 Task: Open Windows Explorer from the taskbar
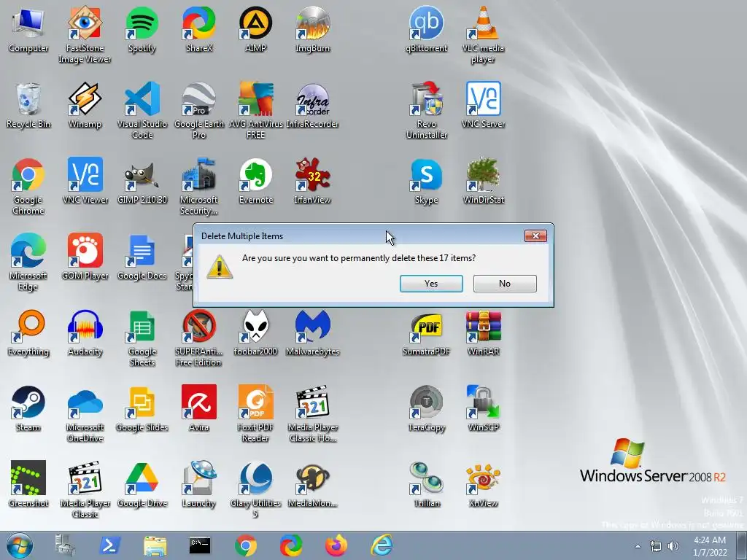tap(155, 545)
